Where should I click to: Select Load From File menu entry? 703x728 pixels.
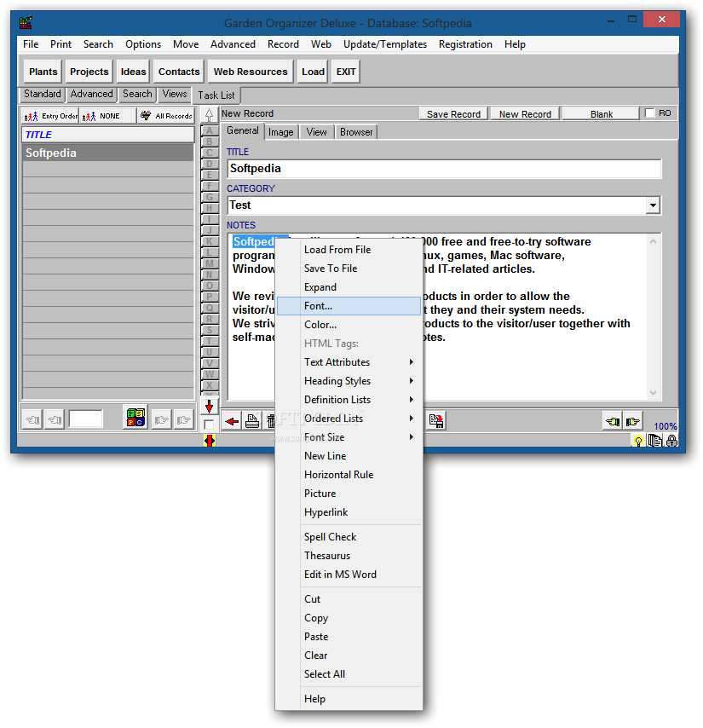[349, 250]
